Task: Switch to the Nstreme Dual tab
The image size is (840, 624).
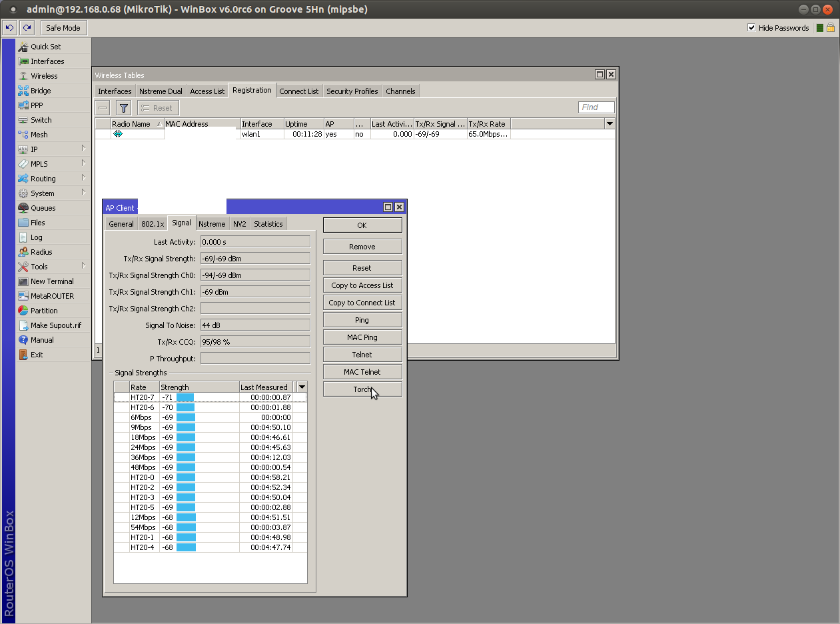Action: coord(161,91)
